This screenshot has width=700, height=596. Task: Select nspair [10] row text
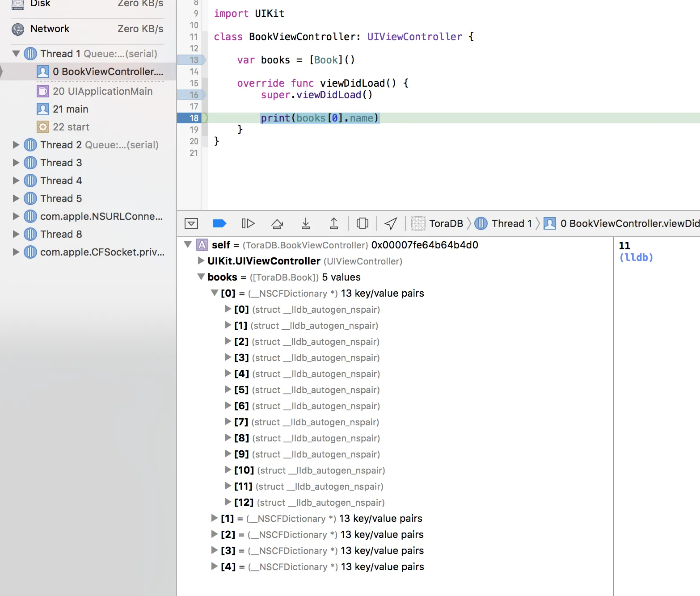[309, 470]
